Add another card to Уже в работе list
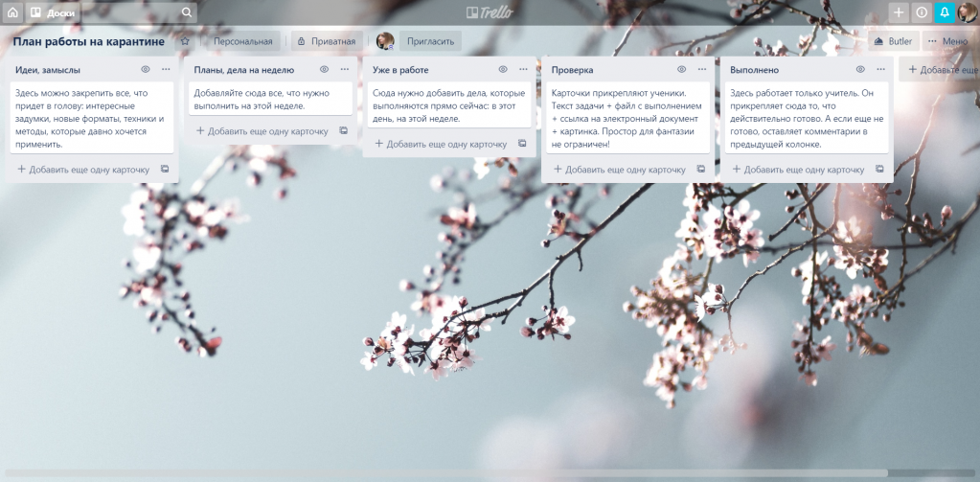Screen dimensions: 980x482 (x=441, y=144)
